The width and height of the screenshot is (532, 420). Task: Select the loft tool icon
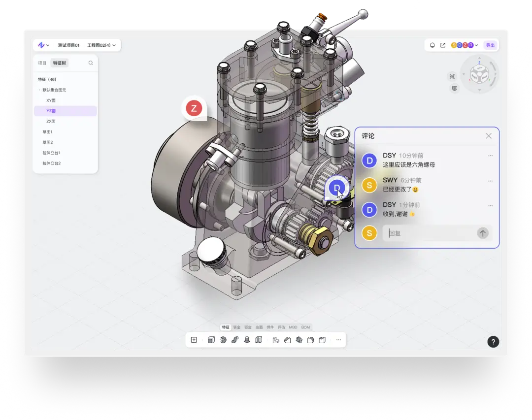pyautogui.click(x=247, y=340)
